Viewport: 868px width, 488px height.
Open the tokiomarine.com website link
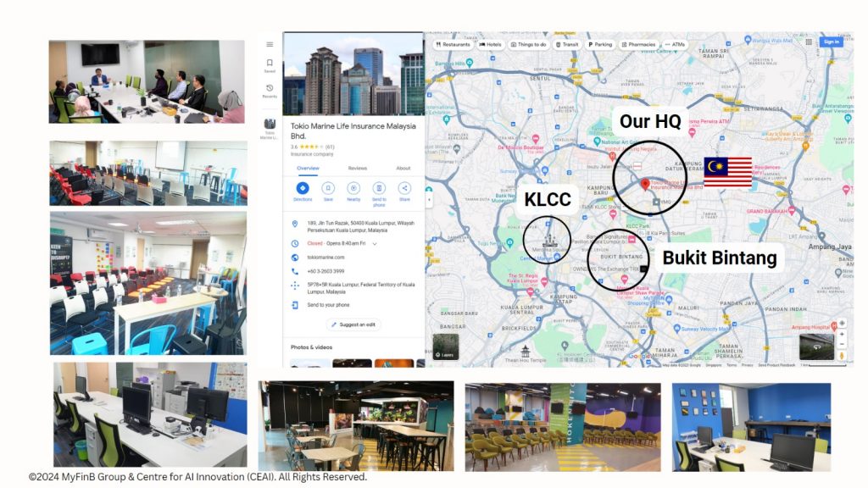tap(326, 258)
